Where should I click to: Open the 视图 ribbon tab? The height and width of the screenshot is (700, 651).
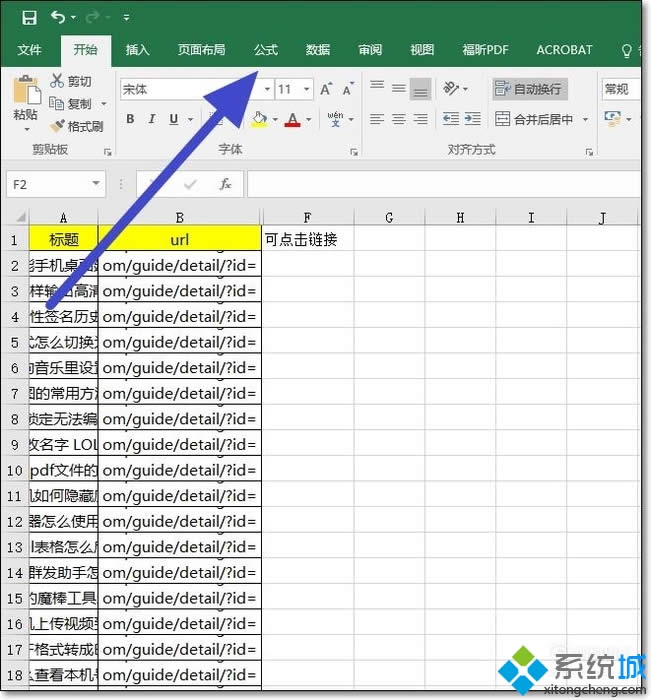tap(422, 50)
